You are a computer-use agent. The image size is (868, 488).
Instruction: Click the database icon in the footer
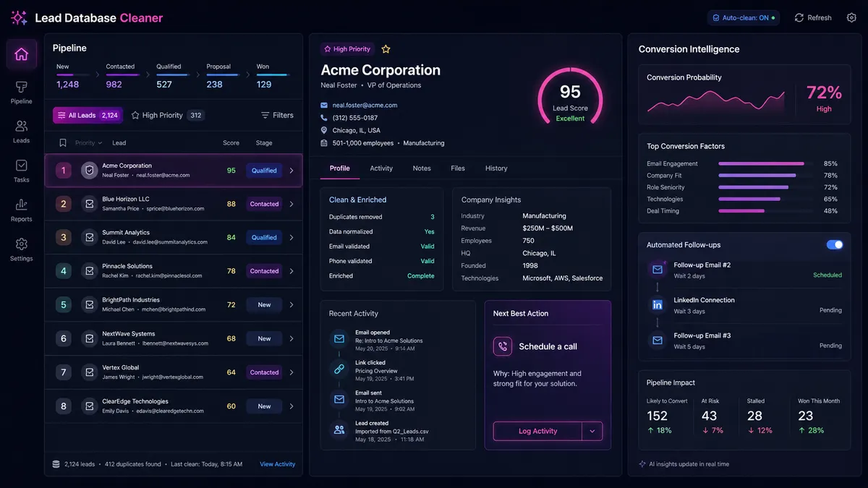[x=56, y=464]
